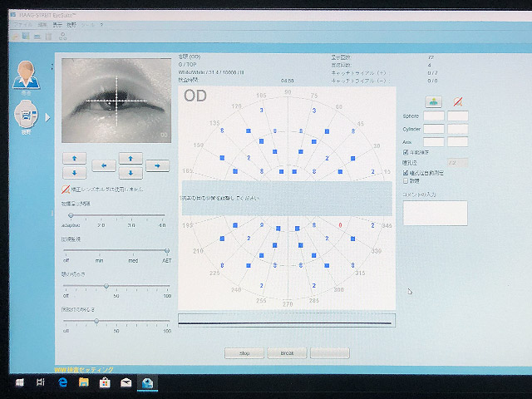532x399 pixels.
Task: Click the EyeSuite app icon on the taskbar
Action: tap(147, 383)
